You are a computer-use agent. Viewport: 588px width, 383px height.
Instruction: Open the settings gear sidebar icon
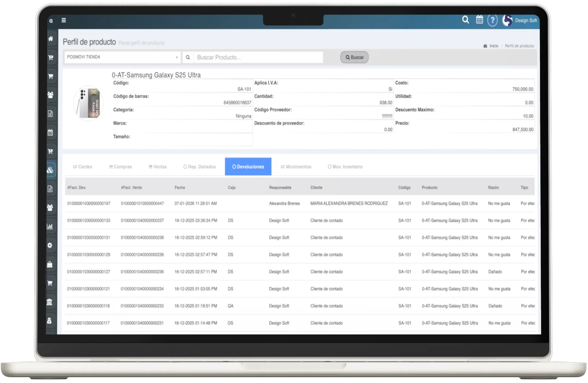(x=50, y=245)
